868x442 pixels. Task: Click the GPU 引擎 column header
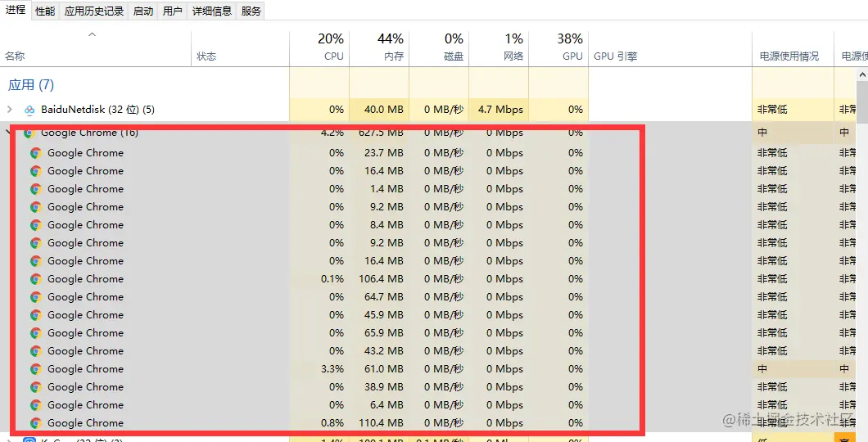[x=670, y=48]
